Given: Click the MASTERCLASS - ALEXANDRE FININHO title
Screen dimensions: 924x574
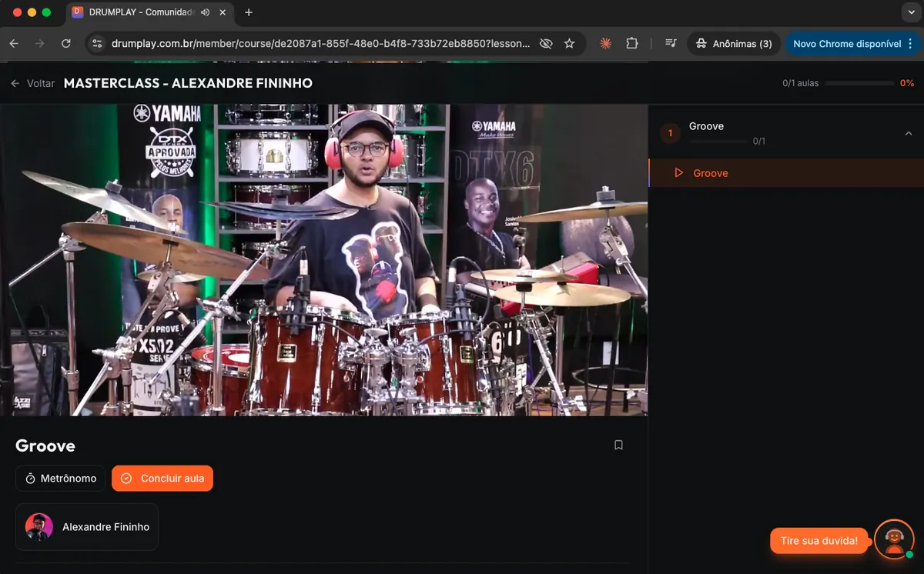Looking at the screenshot, I should (188, 83).
